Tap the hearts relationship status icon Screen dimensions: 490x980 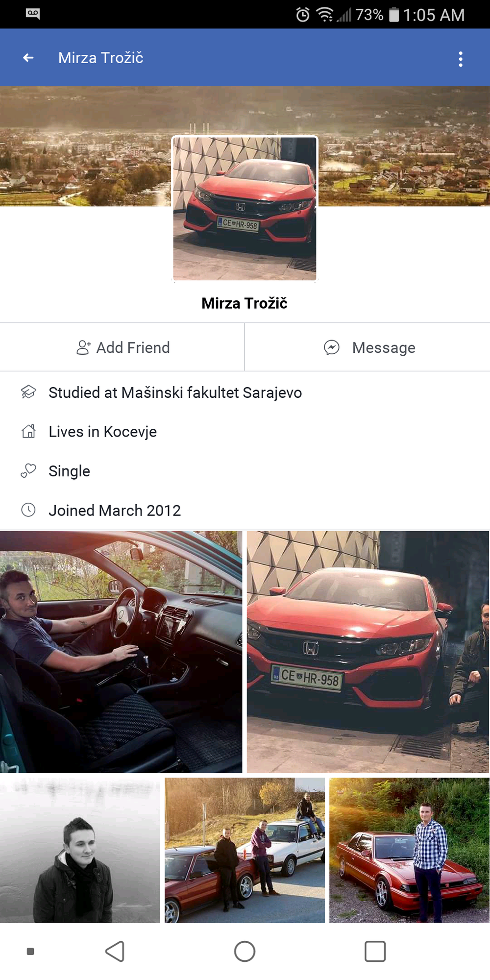tap(28, 471)
